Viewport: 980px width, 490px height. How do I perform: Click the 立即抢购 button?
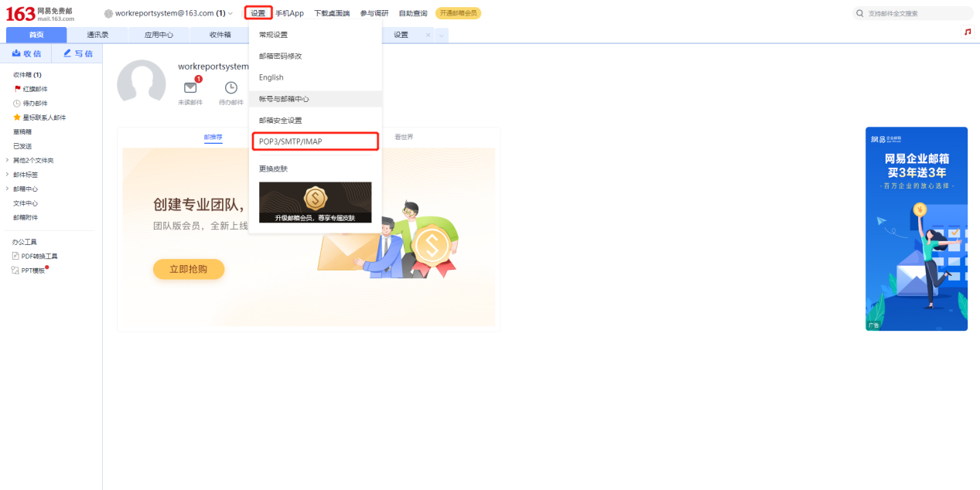[x=189, y=269]
